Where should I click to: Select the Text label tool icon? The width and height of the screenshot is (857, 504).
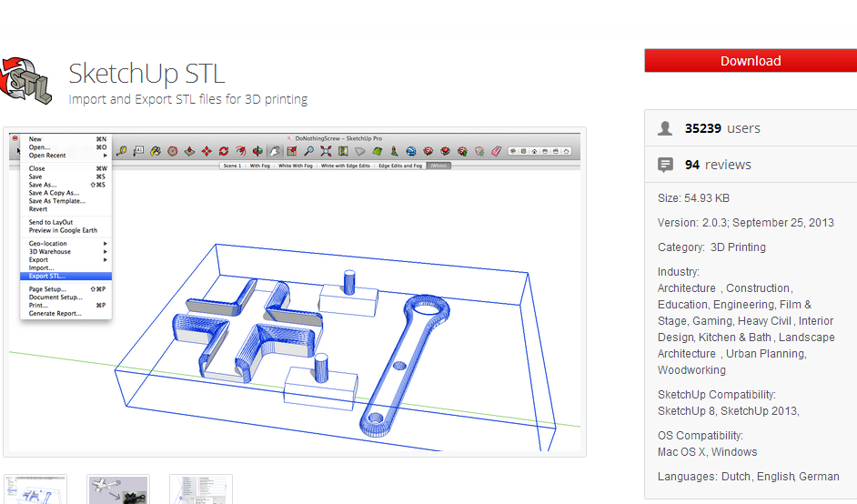(x=138, y=151)
